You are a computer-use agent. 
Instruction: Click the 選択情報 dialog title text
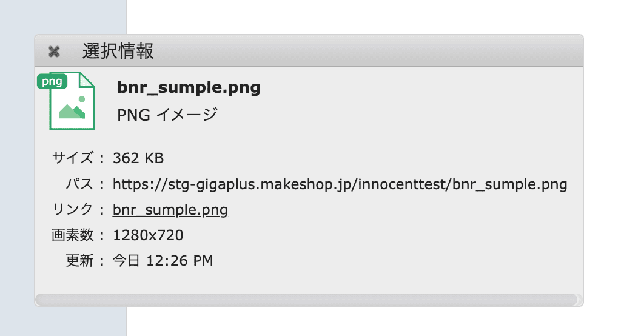tap(118, 52)
